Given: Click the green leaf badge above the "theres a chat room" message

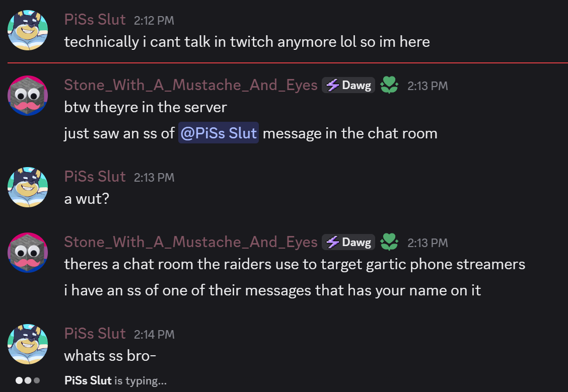Looking at the screenshot, I should tap(388, 243).
